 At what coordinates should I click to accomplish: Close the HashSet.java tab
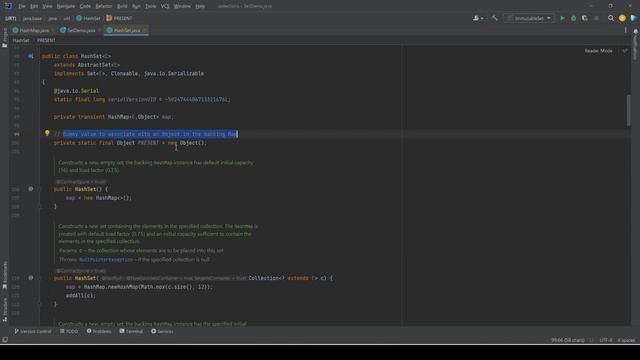144,30
